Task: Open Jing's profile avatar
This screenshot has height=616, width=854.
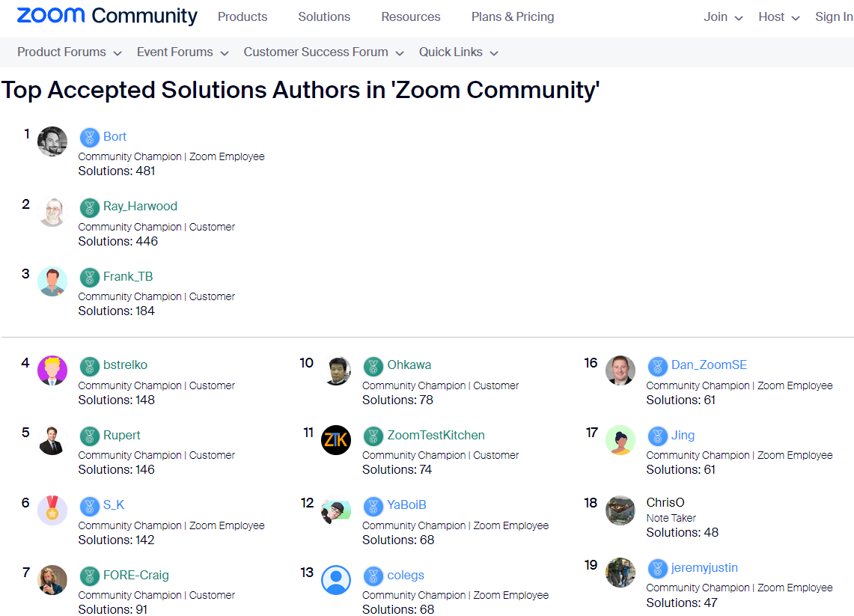Action: [620, 440]
